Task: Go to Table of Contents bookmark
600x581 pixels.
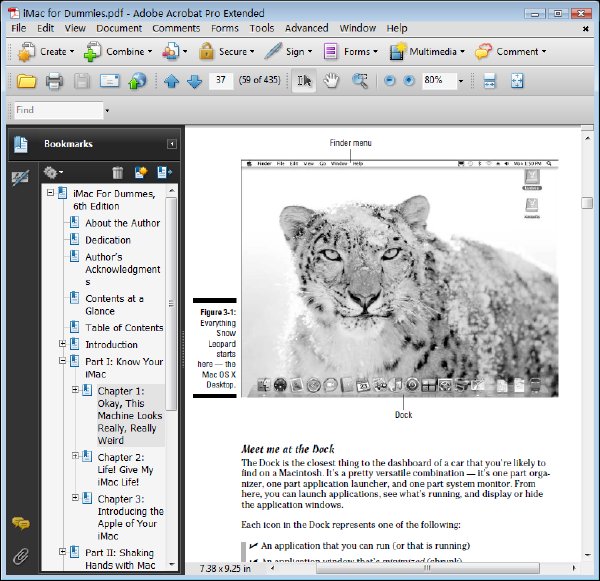Action: [x=124, y=328]
